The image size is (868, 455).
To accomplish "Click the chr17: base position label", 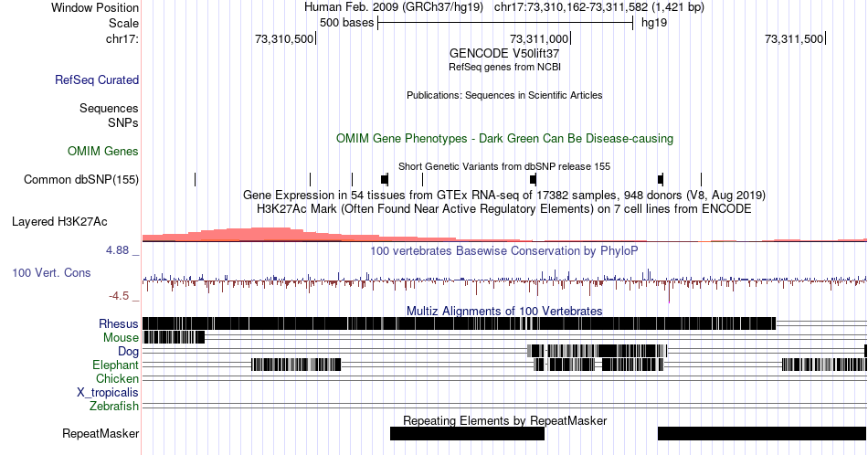I will tap(122, 38).
